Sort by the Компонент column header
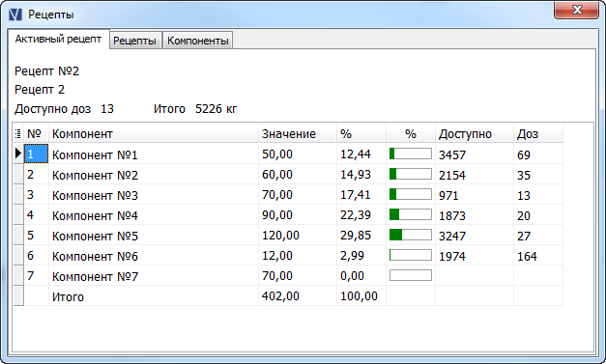606x364 pixels. 154,133
